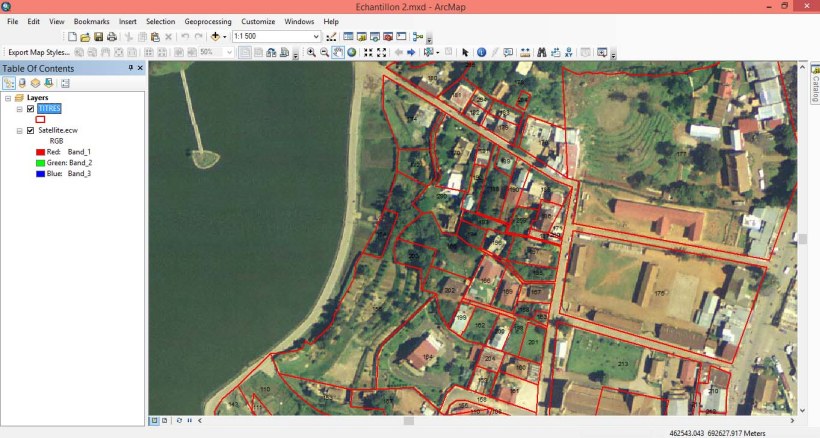Select the Zoom Out tool
The height and width of the screenshot is (438, 820).
click(x=324, y=52)
